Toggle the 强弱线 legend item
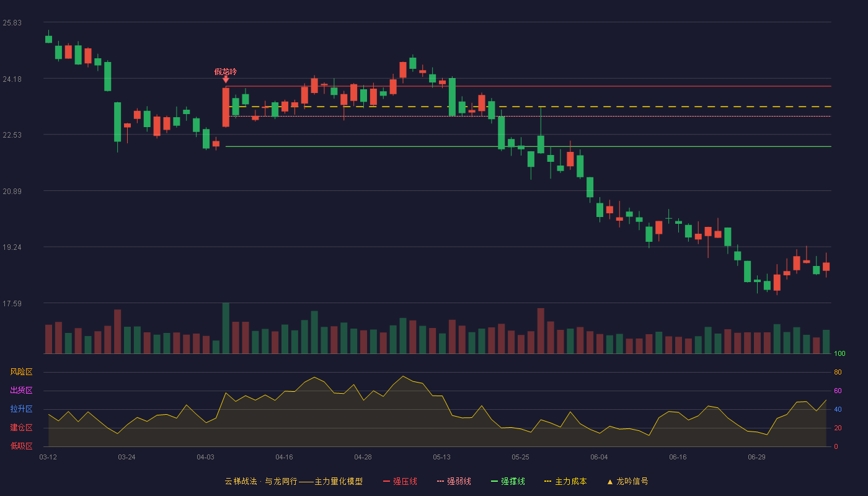The height and width of the screenshot is (496, 868). [454, 481]
